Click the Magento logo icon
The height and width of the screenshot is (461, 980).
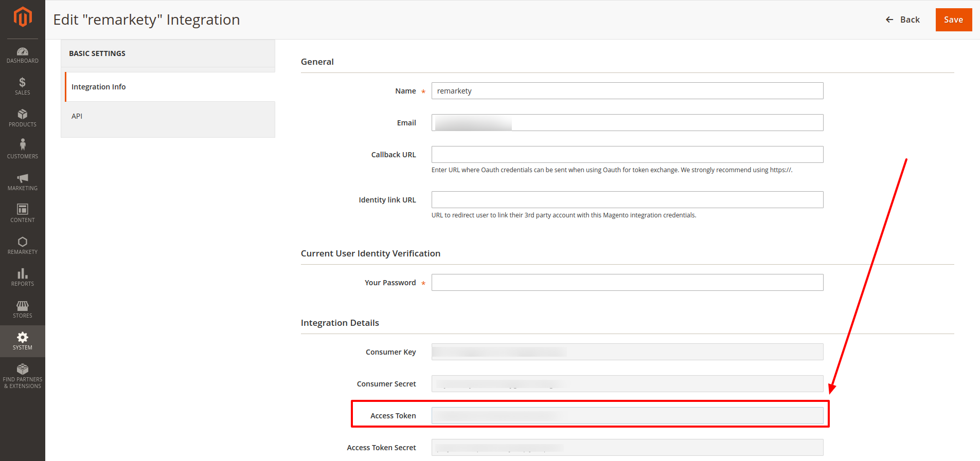point(23,17)
